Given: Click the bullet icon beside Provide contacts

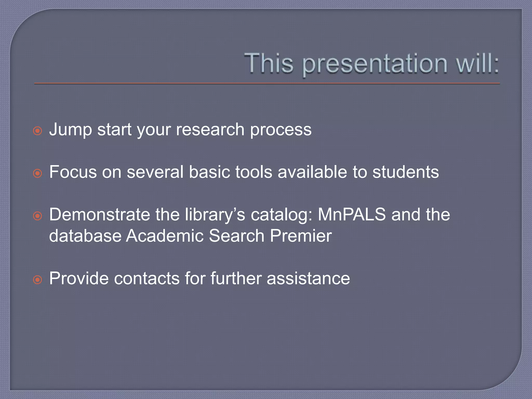Looking at the screenshot, I should tap(38, 280).
